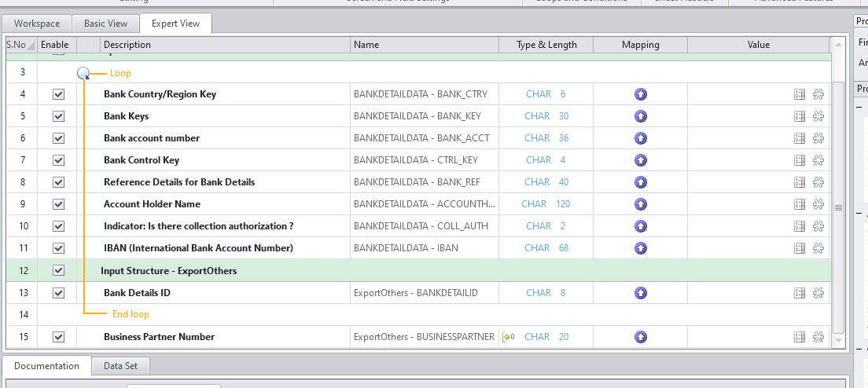Click mapping arrow for Business Partner Number

pyautogui.click(x=641, y=337)
